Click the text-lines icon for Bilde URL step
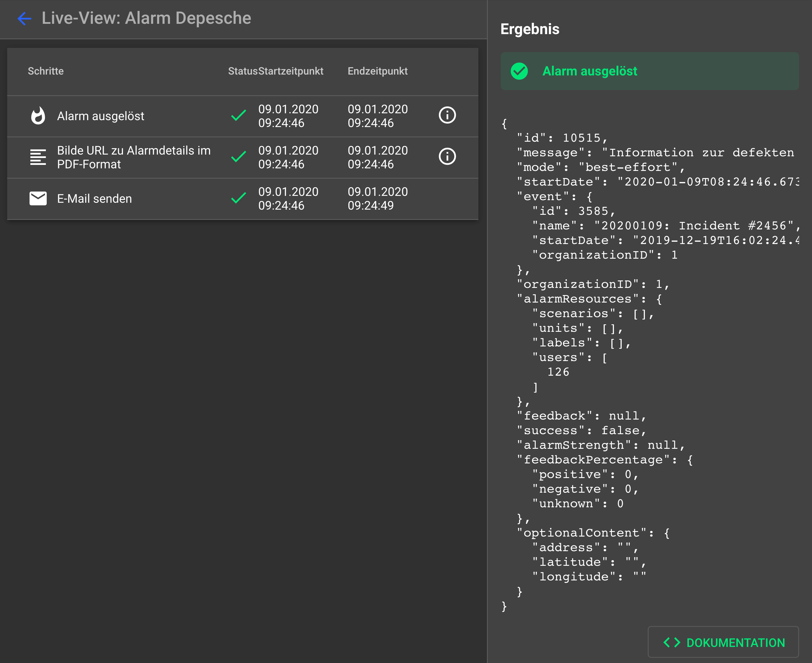The image size is (812, 663). 38,157
